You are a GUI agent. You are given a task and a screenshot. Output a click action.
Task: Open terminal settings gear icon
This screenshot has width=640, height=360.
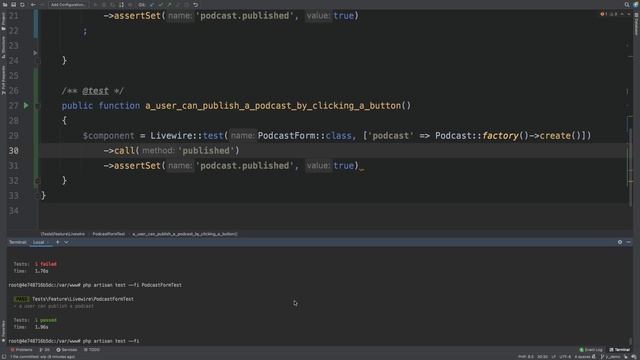[x=620, y=242]
